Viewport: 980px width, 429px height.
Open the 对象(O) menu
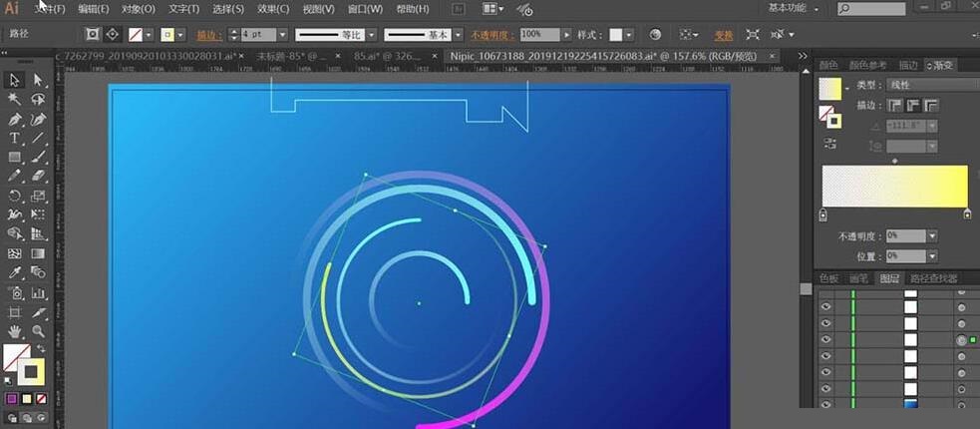click(139, 9)
